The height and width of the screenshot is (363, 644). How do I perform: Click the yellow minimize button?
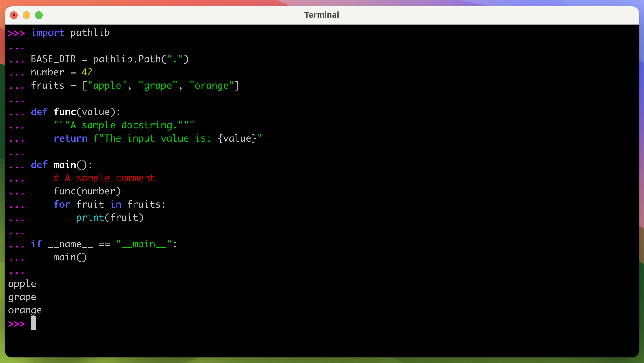click(26, 15)
